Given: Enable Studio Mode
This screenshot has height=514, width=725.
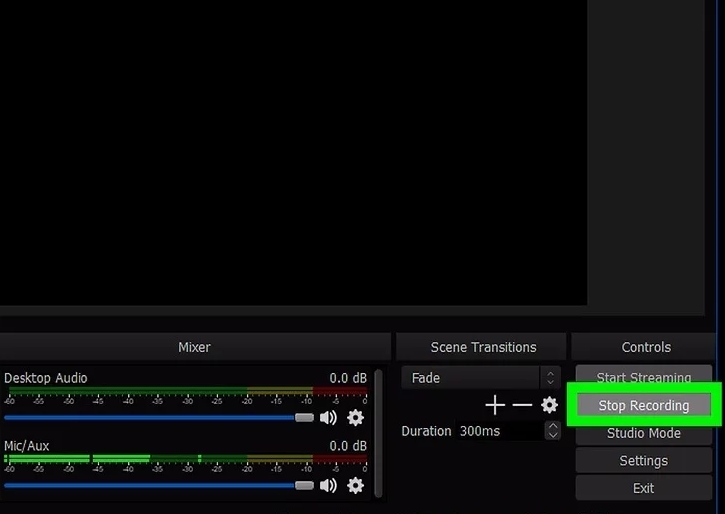Looking at the screenshot, I should [x=644, y=433].
